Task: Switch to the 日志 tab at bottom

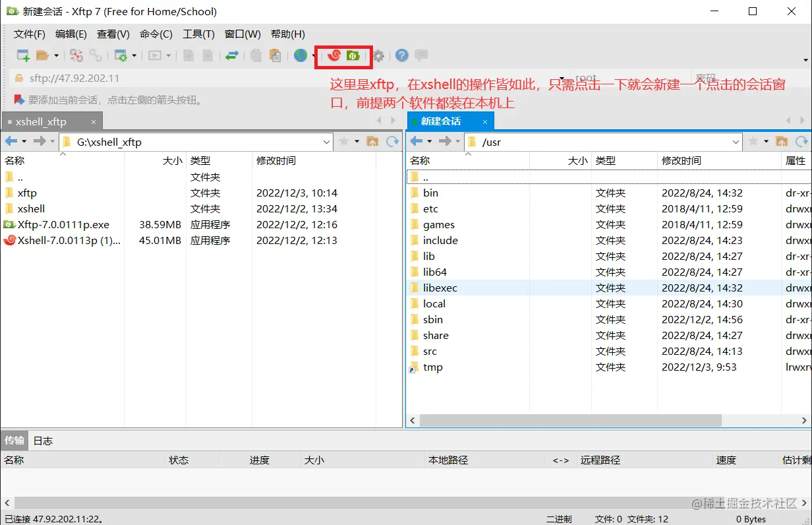Action: (x=42, y=441)
